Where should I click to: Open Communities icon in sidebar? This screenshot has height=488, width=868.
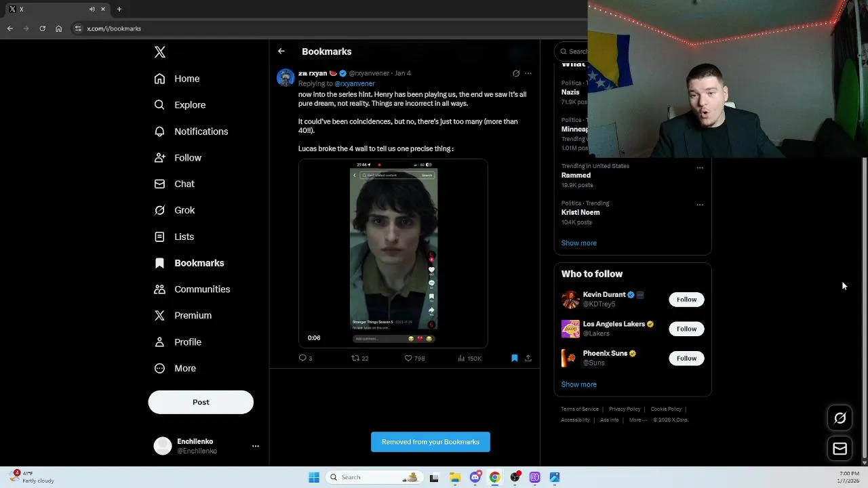pos(159,289)
